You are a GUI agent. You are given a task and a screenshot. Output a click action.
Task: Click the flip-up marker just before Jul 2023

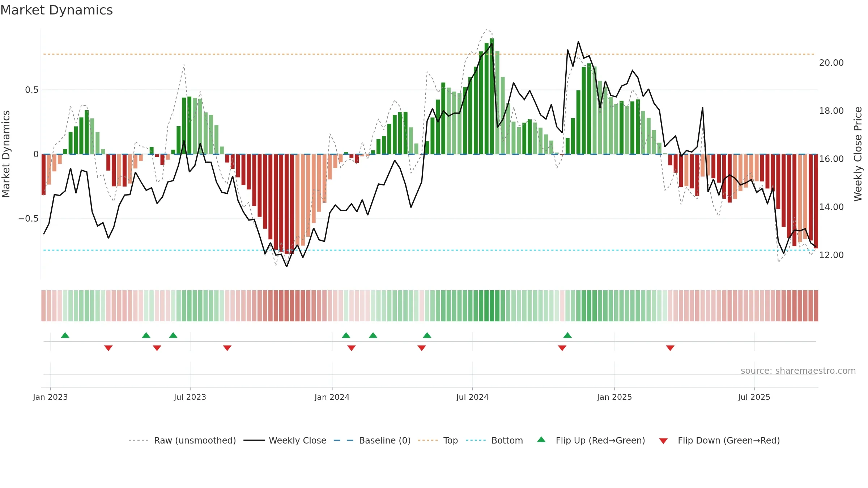(x=173, y=335)
